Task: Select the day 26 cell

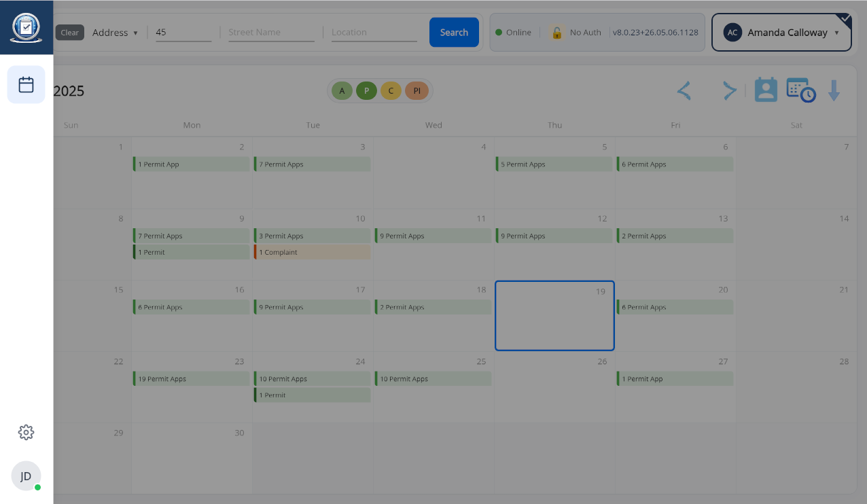Action: 554,387
